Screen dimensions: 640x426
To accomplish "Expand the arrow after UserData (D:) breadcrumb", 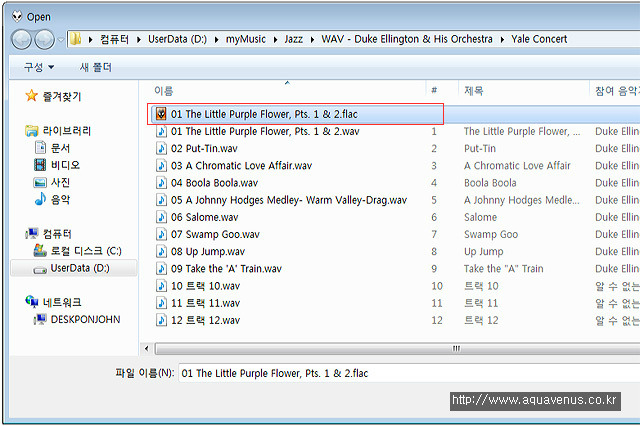I will click(x=216, y=40).
